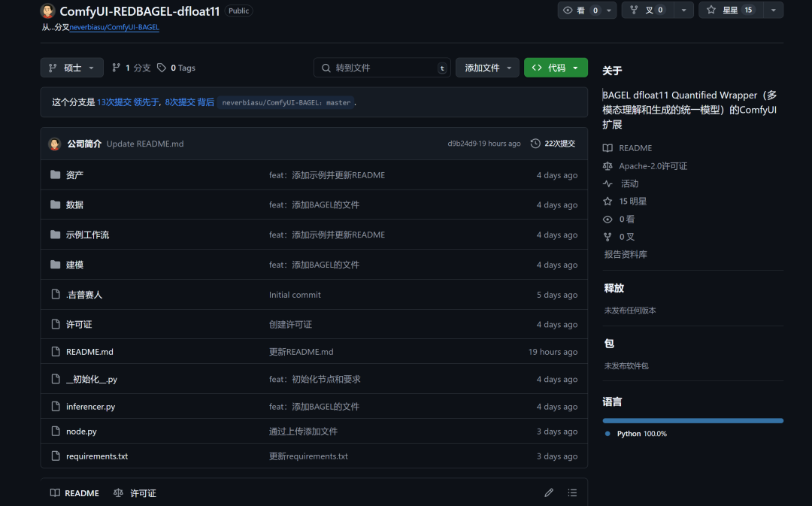Click folder icon beside 资产
This screenshot has width=812, height=506.
click(x=56, y=174)
